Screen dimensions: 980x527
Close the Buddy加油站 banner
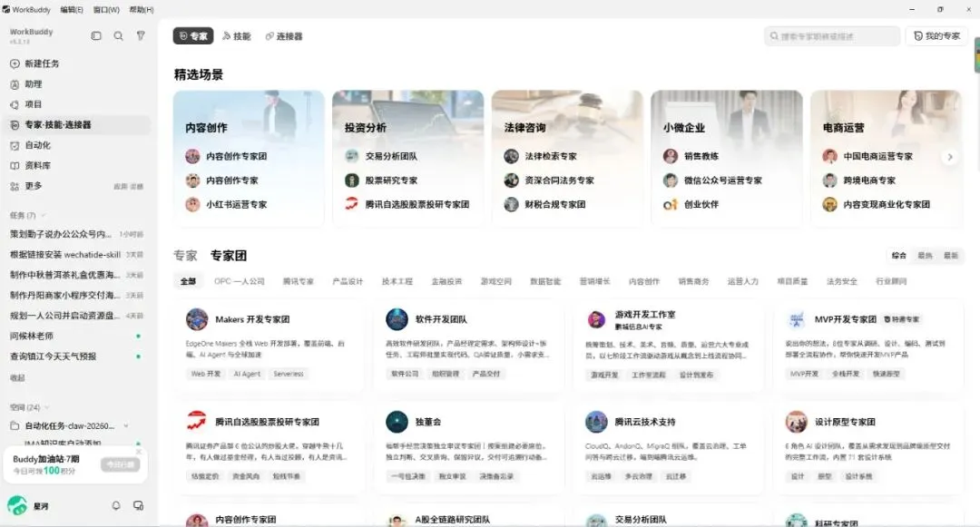139,452
